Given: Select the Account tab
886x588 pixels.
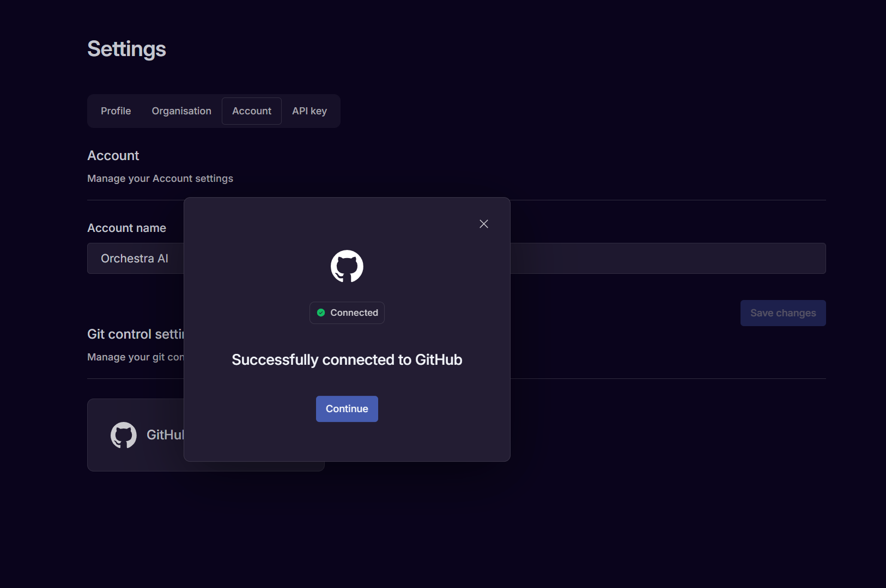Looking at the screenshot, I should click(252, 111).
